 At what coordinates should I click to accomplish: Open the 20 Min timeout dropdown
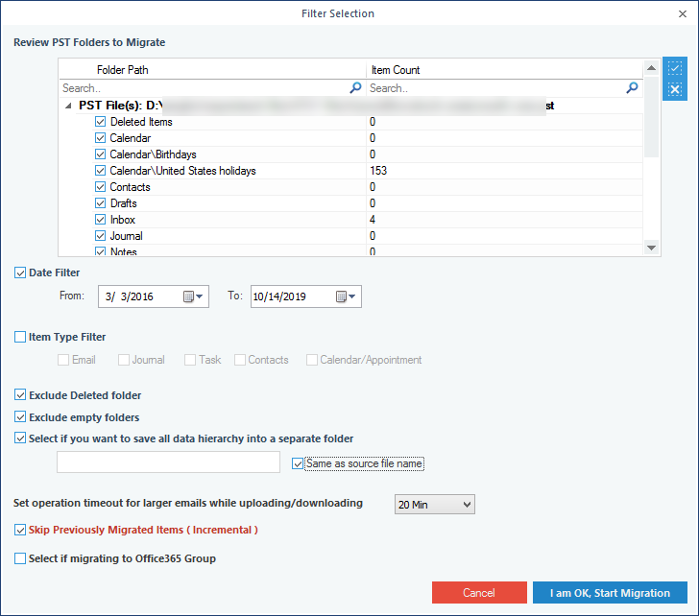click(x=435, y=504)
